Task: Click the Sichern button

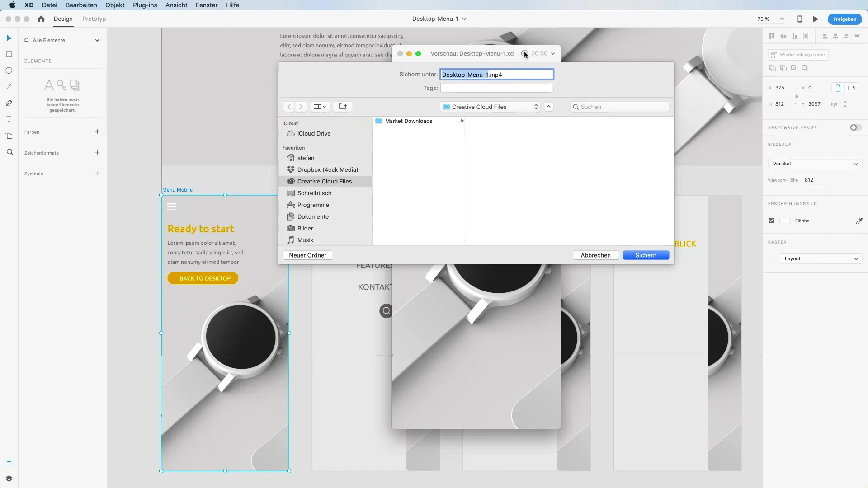Action: pyautogui.click(x=646, y=255)
